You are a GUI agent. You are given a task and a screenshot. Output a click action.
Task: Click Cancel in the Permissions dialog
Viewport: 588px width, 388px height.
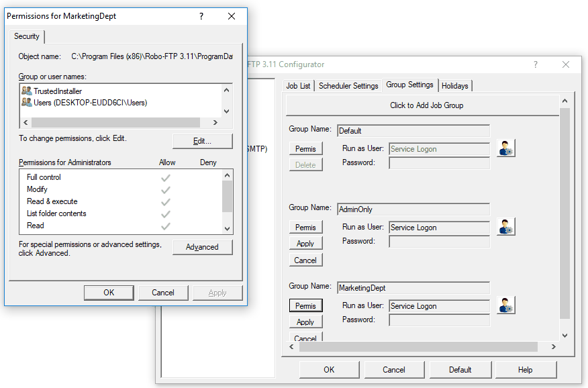(162, 293)
